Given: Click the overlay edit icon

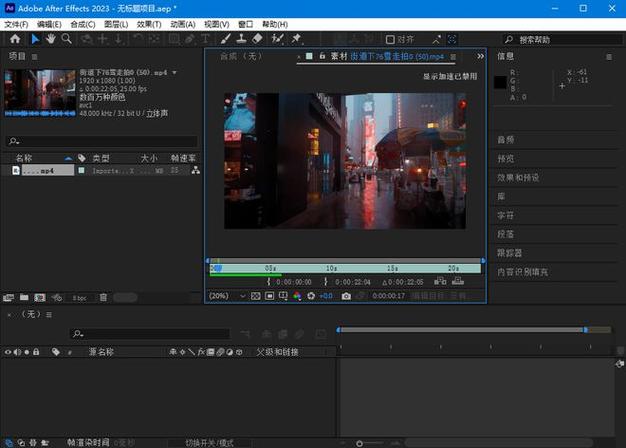Looking at the screenshot, I should coord(458,281).
